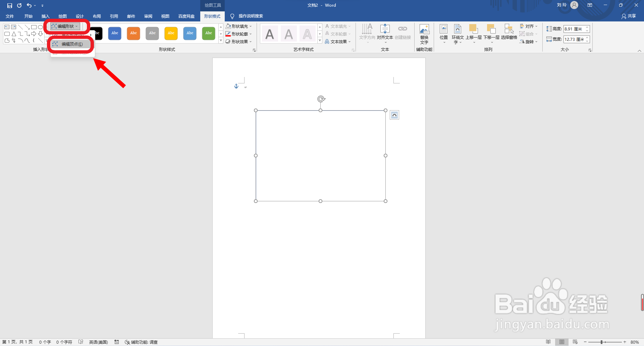Switch to the Design (设计) tab

coord(80,16)
